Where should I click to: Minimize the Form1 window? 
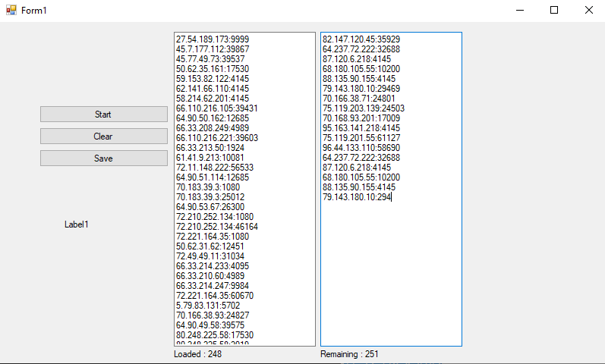coord(520,10)
